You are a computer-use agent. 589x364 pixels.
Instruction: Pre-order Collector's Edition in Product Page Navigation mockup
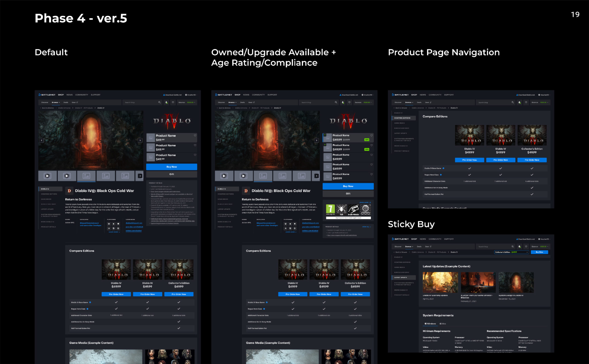point(532,160)
